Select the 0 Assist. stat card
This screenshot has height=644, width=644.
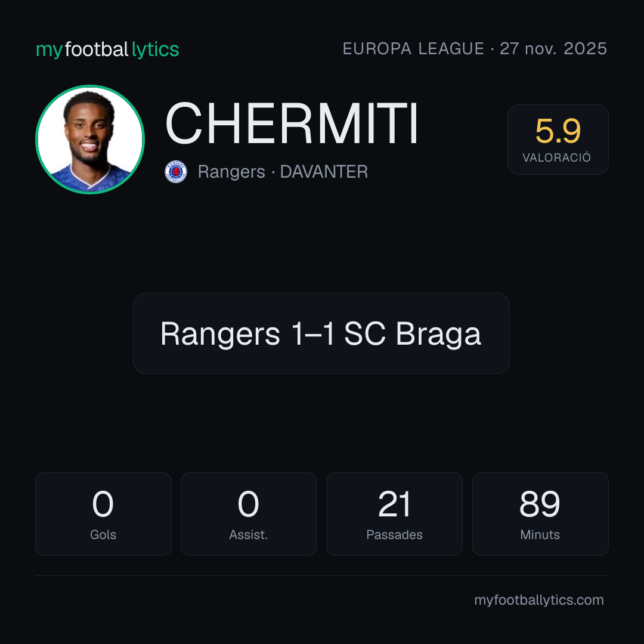coord(249,514)
